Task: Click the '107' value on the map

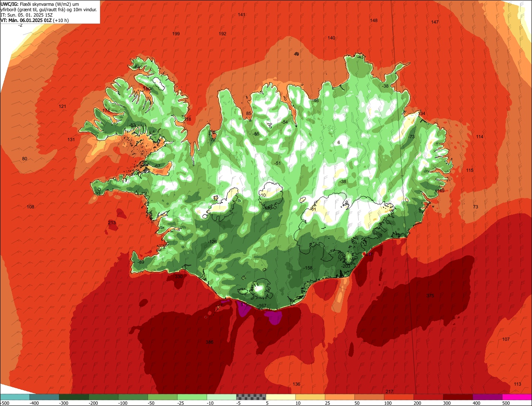Action: coord(506,339)
